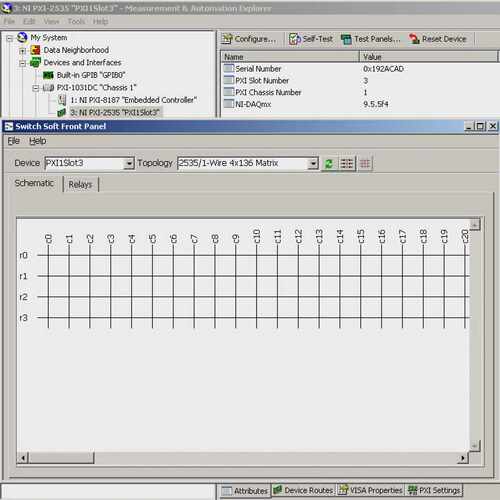500x500 pixels.
Task: Click the Name column header
Action: pyautogui.click(x=290, y=57)
